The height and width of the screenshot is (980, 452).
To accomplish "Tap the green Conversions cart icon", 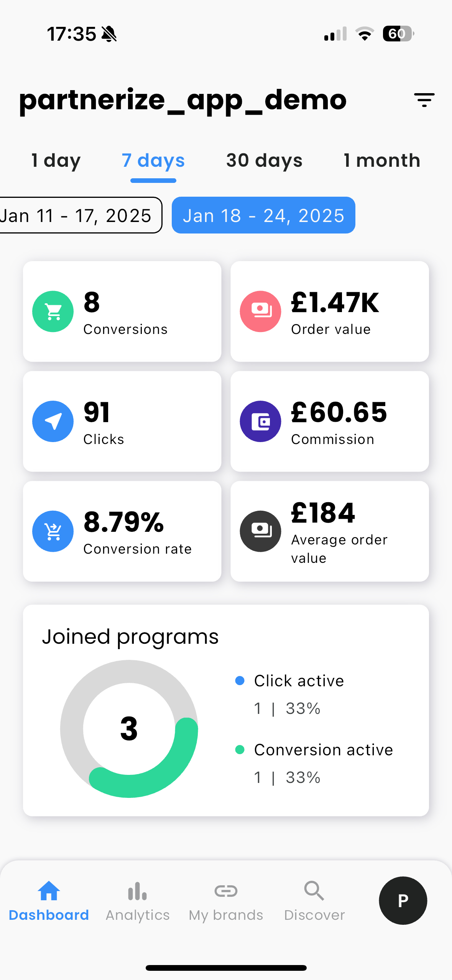I will pos(53,311).
